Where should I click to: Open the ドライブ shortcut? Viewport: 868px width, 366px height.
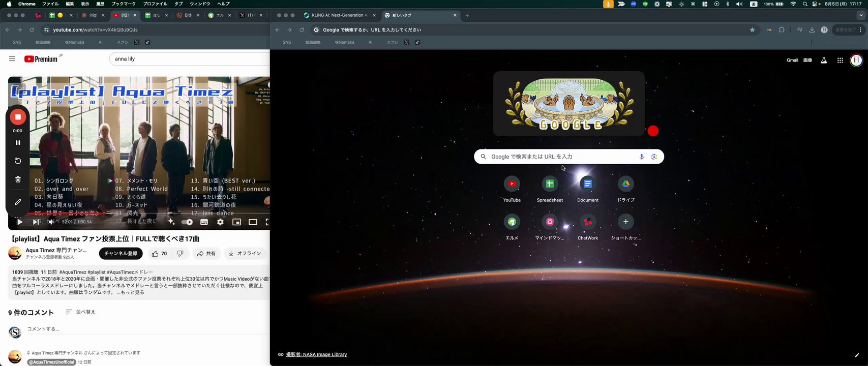[x=626, y=189]
